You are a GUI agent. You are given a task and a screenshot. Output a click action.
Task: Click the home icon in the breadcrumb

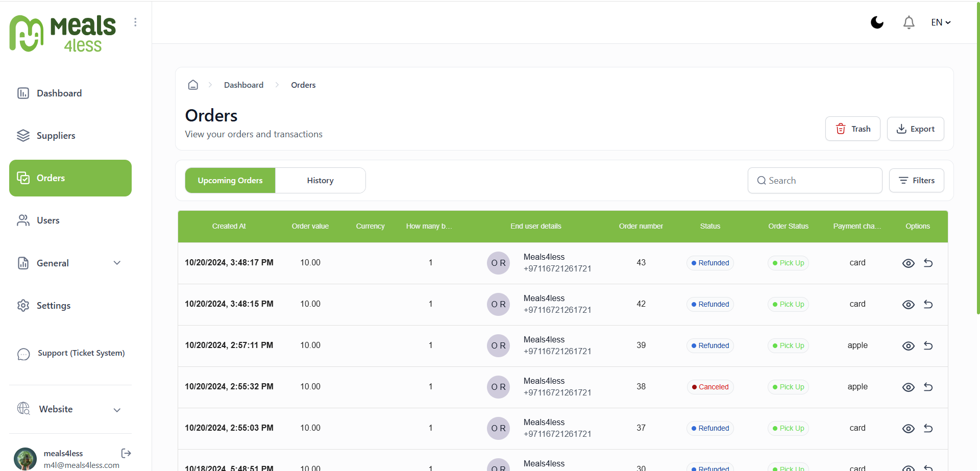point(193,85)
